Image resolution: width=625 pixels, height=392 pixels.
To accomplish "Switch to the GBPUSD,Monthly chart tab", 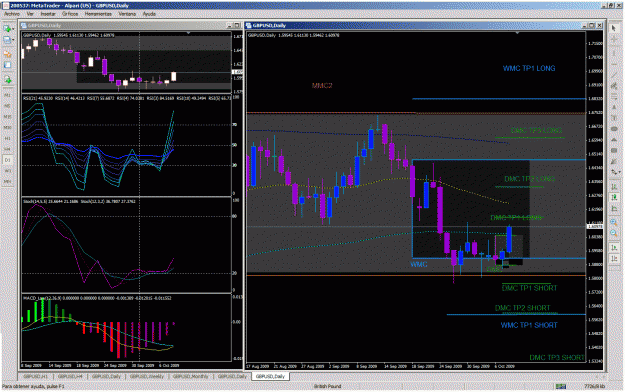I will point(191,376).
